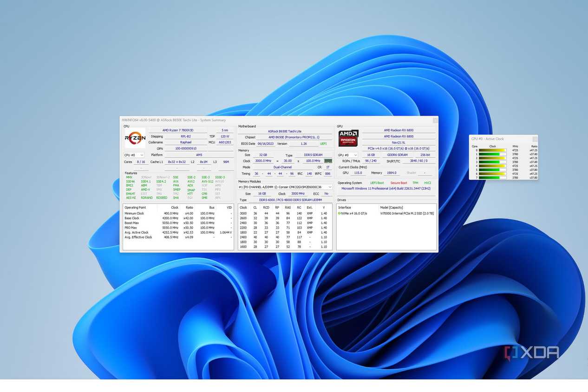Screen dimensions: 588x392
Task: Open the GPU #0 selector dropdown
Action: coord(348,155)
